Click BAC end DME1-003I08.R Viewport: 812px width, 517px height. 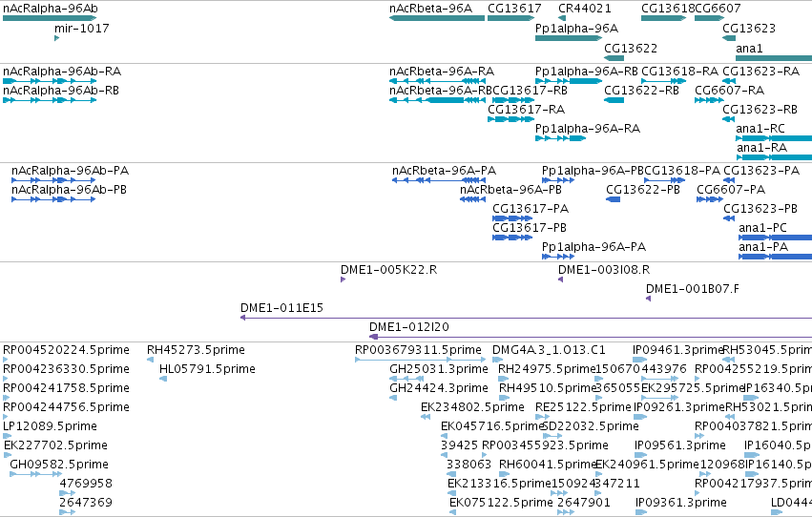tap(561, 279)
